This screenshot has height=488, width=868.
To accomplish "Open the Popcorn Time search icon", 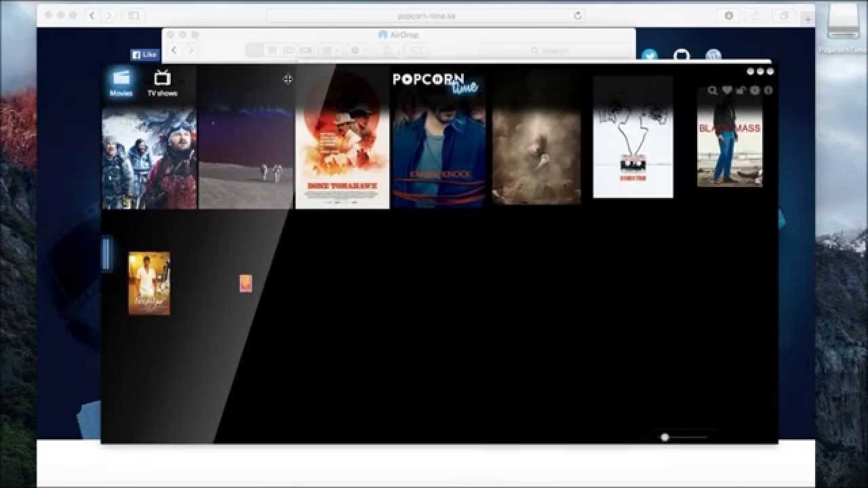I will pyautogui.click(x=713, y=90).
